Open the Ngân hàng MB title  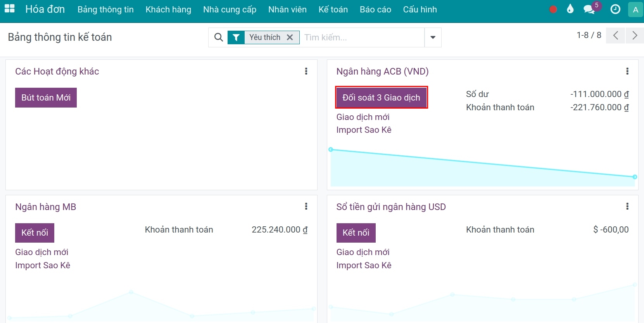coord(46,207)
